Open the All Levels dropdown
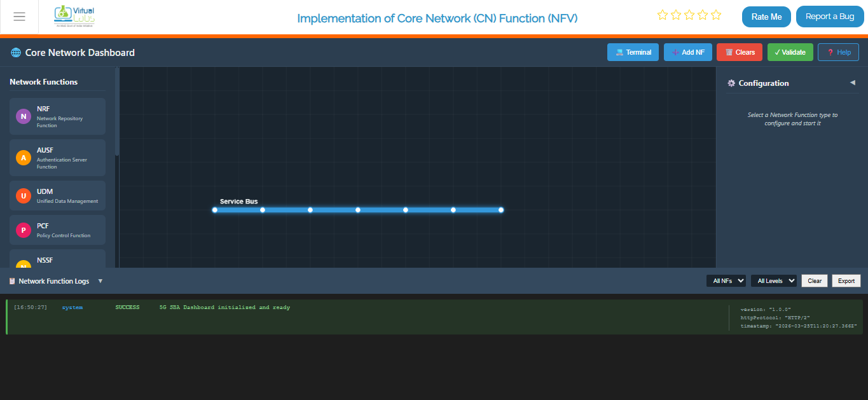The height and width of the screenshot is (400, 868). click(x=774, y=280)
